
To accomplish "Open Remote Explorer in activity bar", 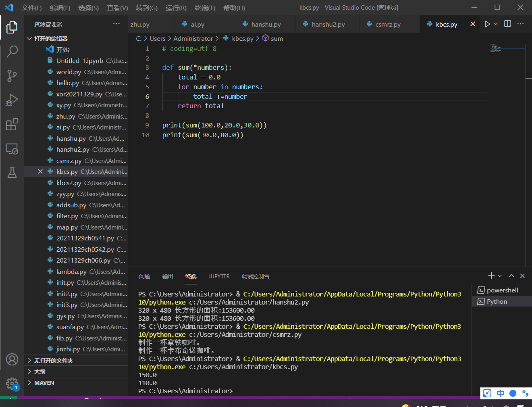I will tap(12, 149).
